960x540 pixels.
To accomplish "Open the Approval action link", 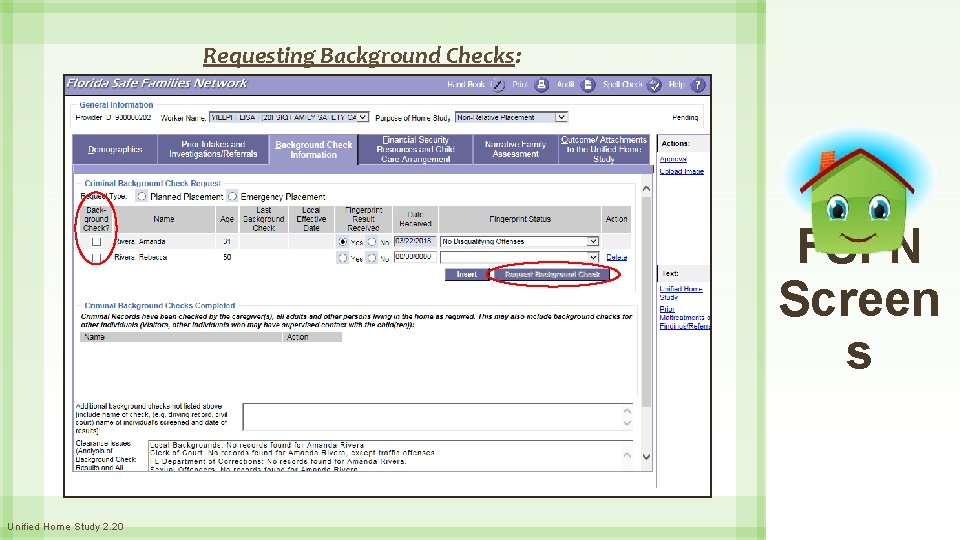I will pos(673,159).
